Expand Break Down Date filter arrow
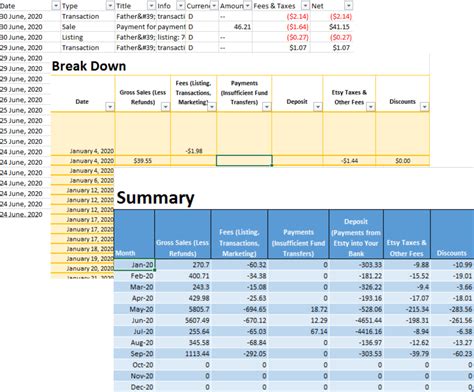The height and width of the screenshot is (392, 474). click(110, 107)
